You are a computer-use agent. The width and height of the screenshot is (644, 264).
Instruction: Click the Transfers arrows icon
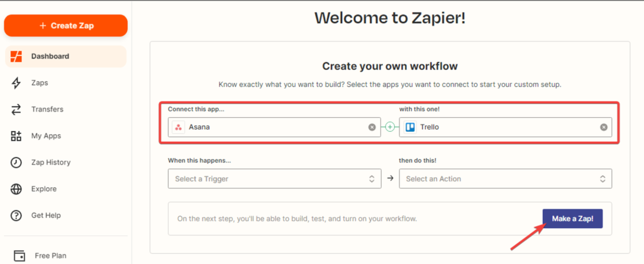tap(17, 110)
